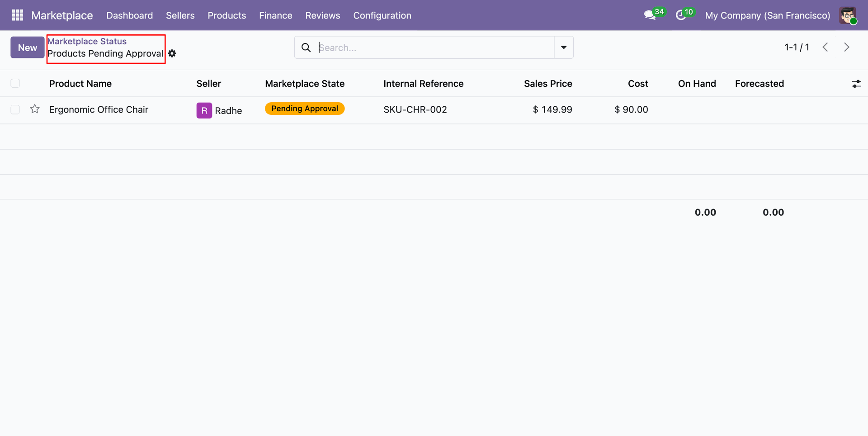The height and width of the screenshot is (436, 868).
Task: Open the chat messages icon with badge 34
Action: point(654,14)
